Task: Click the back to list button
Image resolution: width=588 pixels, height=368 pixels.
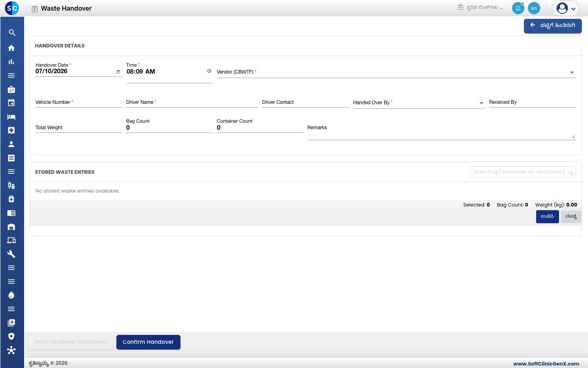Action: tap(552, 26)
